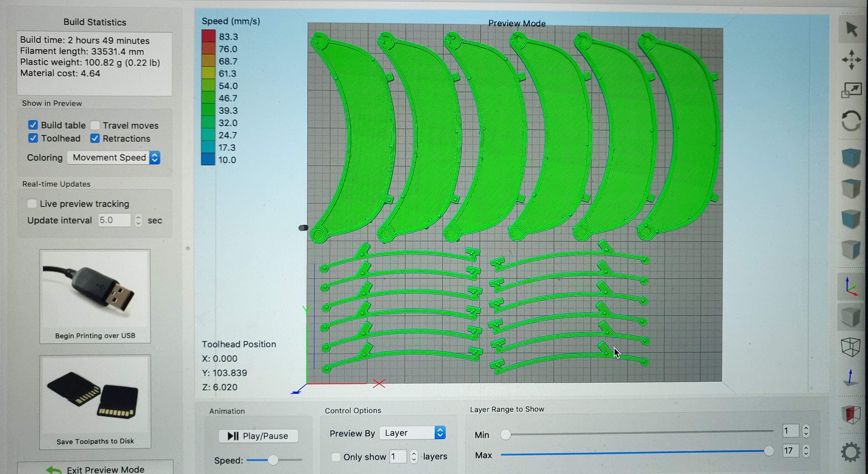Click the Play/Pause animation button
Viewport: 868px width, 474px height.
click(258, 436)
